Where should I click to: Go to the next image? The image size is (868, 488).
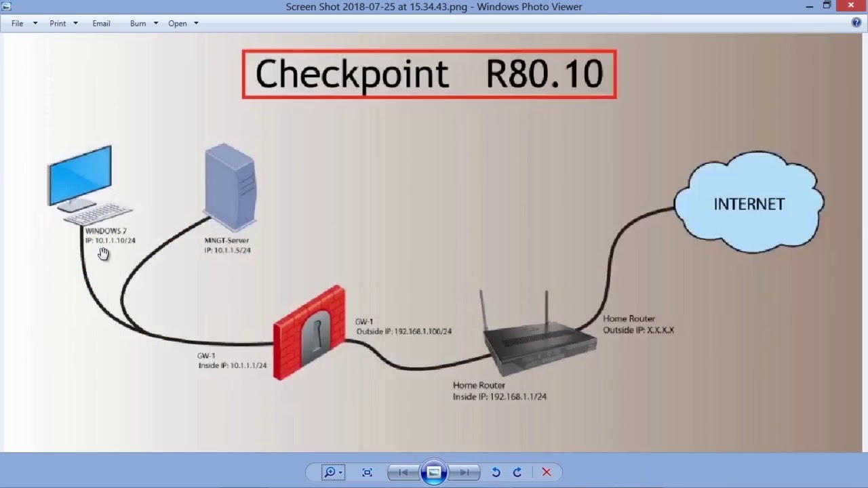point(465,472)
